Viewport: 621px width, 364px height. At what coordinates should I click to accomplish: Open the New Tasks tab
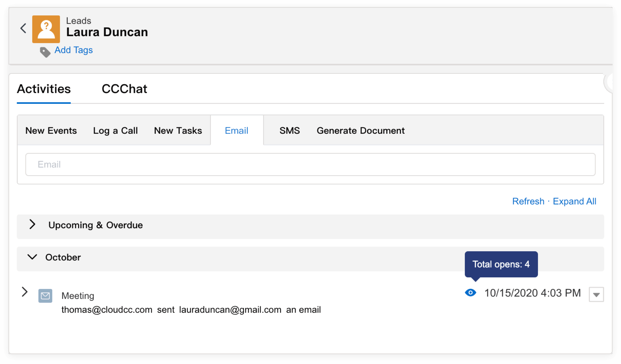coord(178,130)
